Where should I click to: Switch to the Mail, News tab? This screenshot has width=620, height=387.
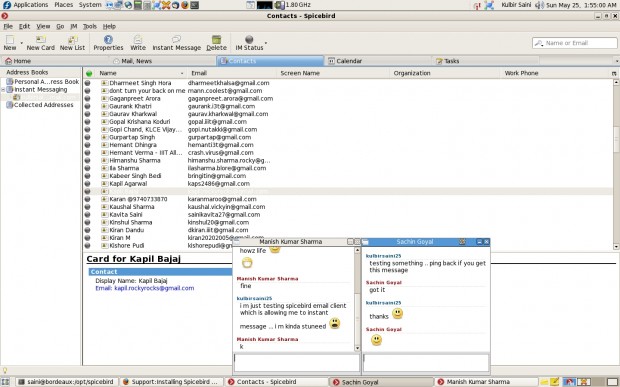(162, 61)
